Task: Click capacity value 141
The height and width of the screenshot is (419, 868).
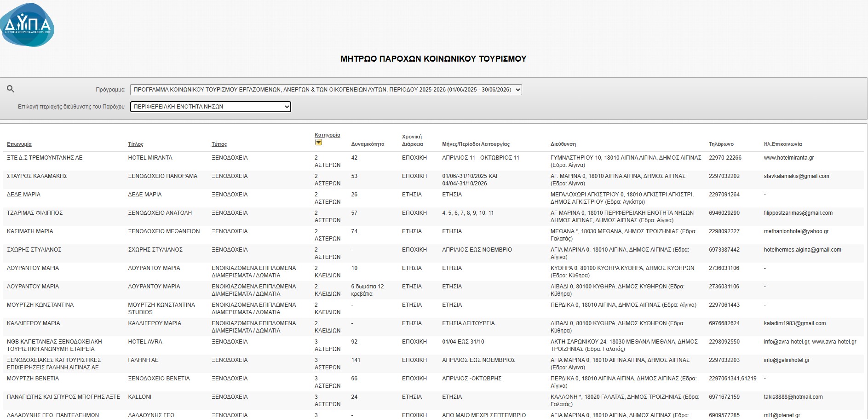Action: (x=356, y=360)
